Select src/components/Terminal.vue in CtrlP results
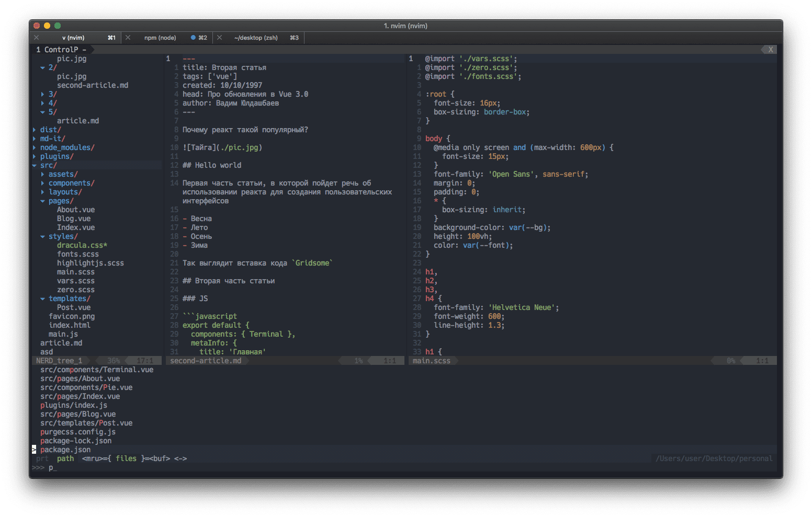 (97, 370)
